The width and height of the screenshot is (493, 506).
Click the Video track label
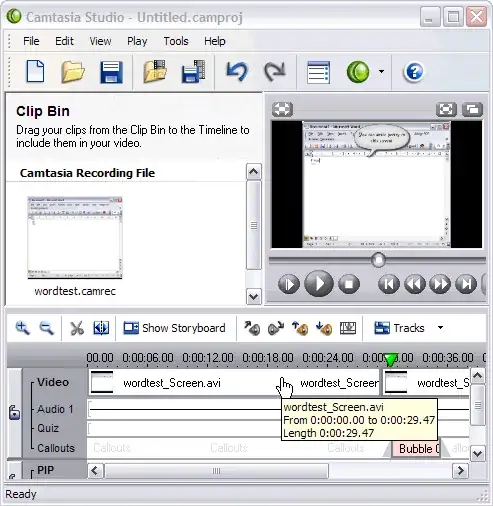[53, 382]
